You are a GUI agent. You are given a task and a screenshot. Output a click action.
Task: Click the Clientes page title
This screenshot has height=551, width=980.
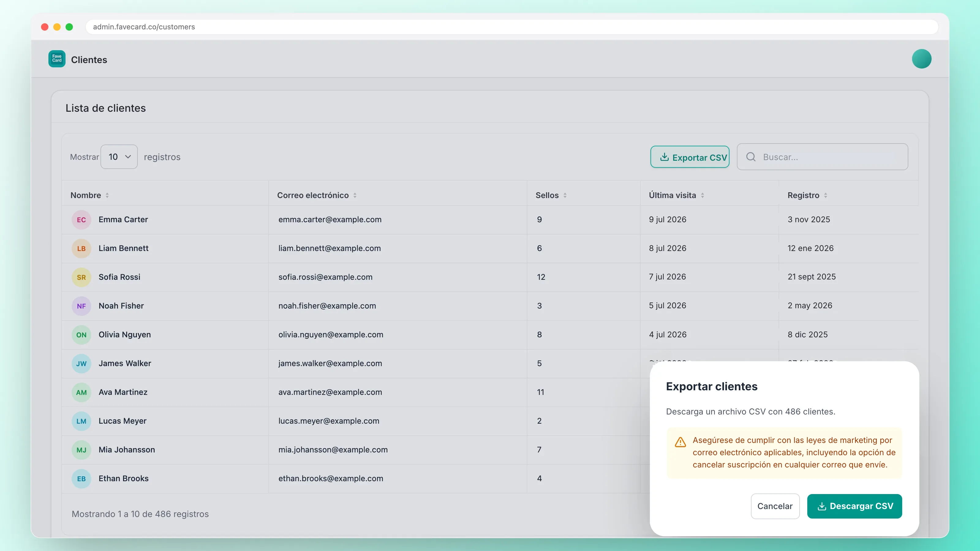[89, 60]
